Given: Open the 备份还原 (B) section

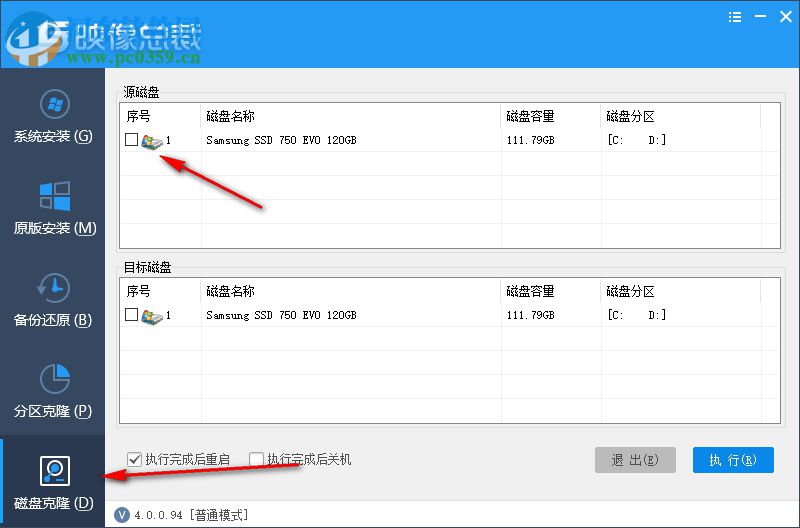Looking at the screenshot, I should point(53,300).
